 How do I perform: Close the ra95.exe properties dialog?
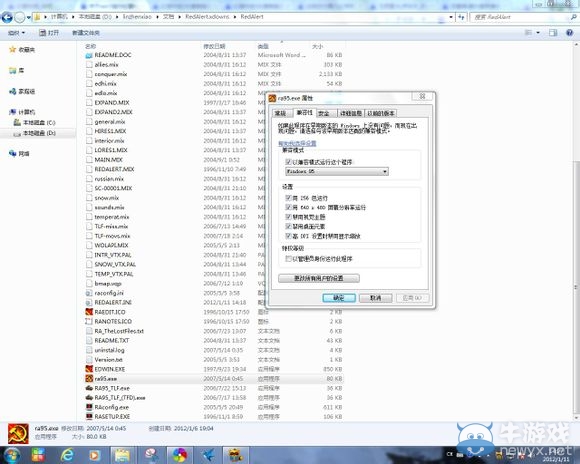pos(422,97)
